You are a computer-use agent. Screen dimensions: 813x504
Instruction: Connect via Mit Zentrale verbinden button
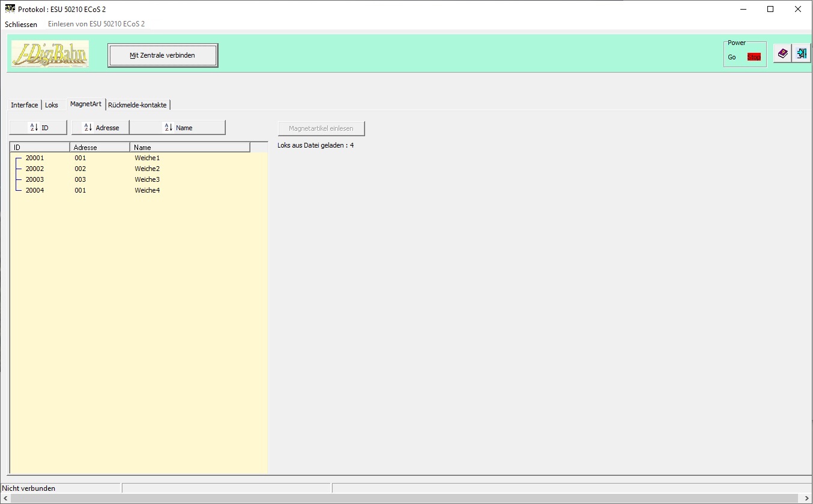163,55
